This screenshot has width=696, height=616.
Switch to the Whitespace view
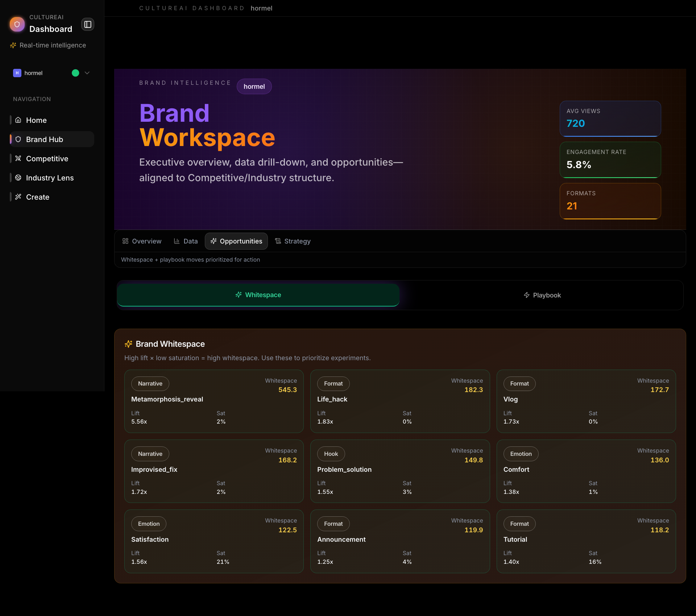(x=258, y=295)
